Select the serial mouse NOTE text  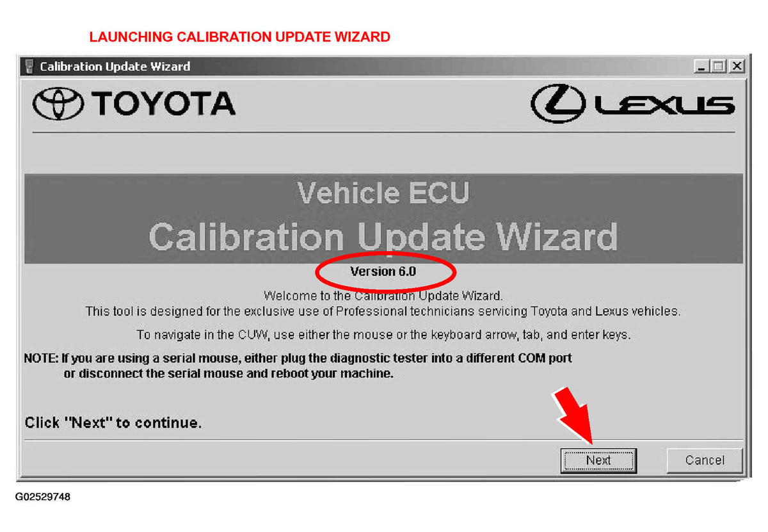(x=298, y=366)
